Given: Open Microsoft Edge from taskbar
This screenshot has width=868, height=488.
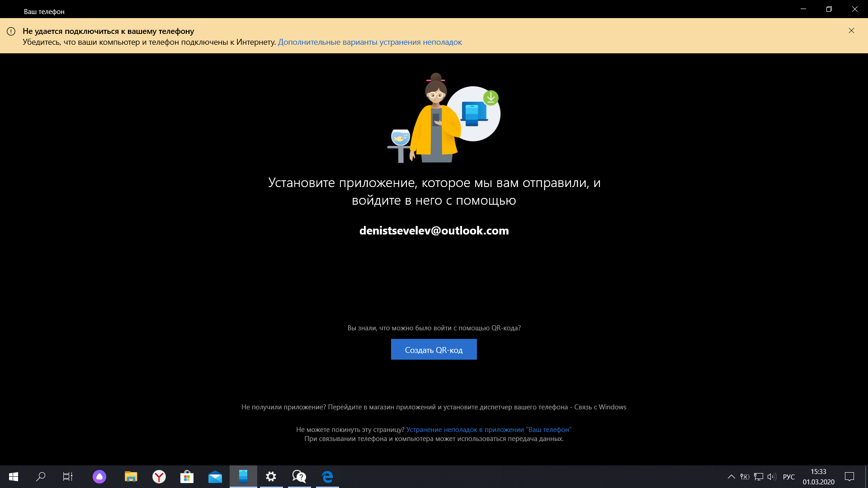Looking at the screenshot, I should [x=327, y=477].
